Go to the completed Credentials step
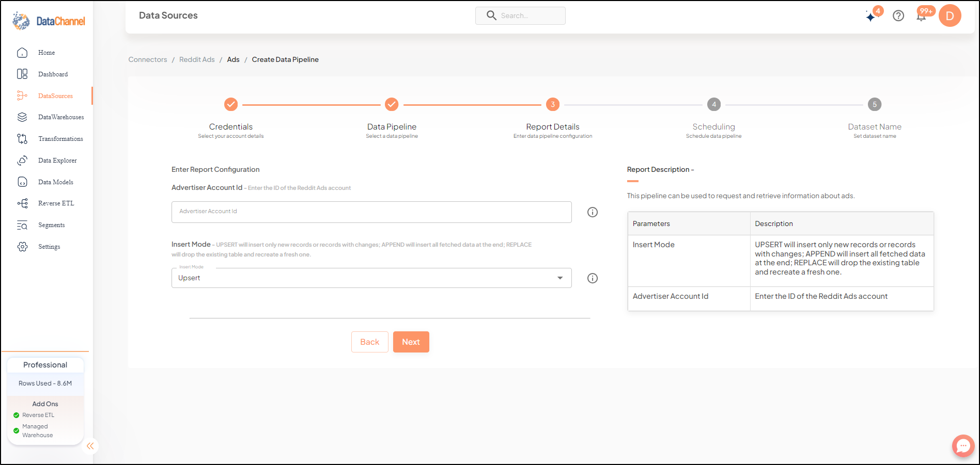This screenshot has height=465, width=980. (231, 104)
